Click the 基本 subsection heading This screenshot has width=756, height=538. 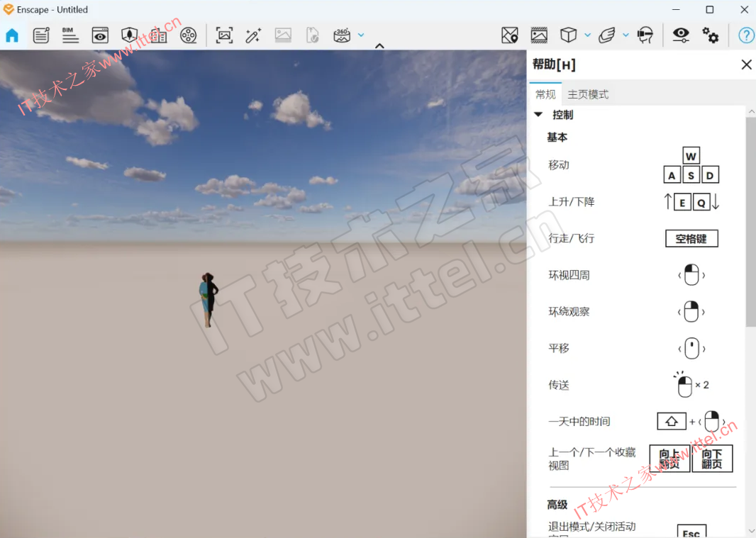557,138
